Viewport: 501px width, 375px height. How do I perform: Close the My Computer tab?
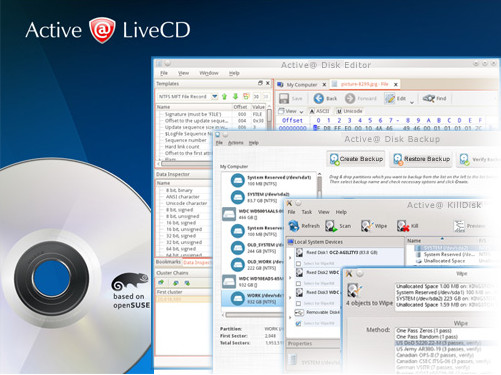[x=324, y=85]
